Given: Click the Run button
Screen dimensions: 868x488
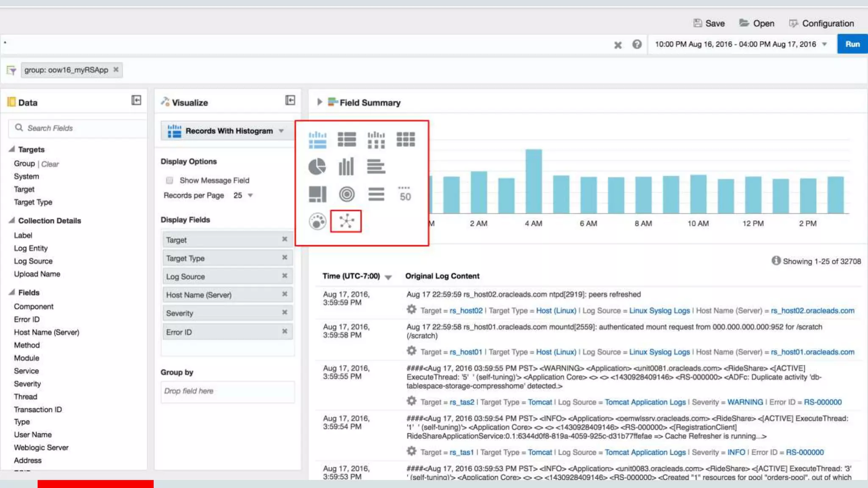Looking at the screenshot, I should (x=852, y=44).
